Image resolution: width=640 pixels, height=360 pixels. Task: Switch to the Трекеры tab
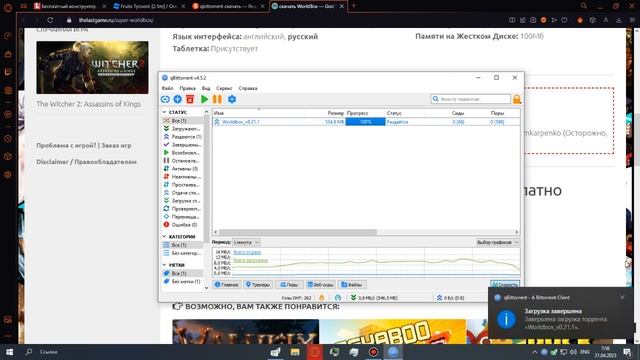(x=258, y=284)
